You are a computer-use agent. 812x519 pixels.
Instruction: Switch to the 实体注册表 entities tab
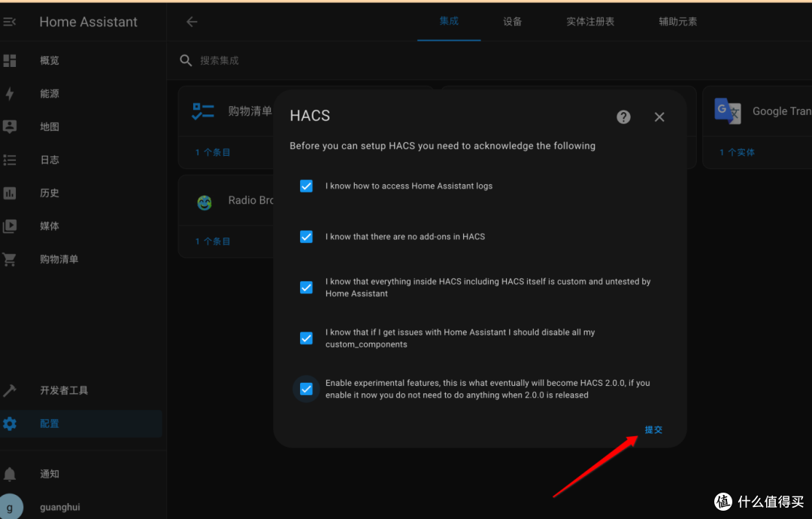(590, 22)
